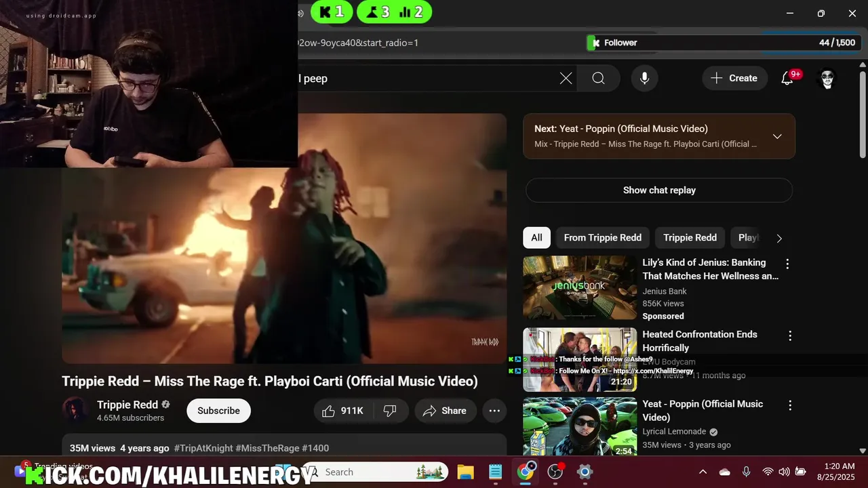Open Jenius Bank sponsored video thumbnail
Screen dimensions: 868x488
click(x=580, y=287)
